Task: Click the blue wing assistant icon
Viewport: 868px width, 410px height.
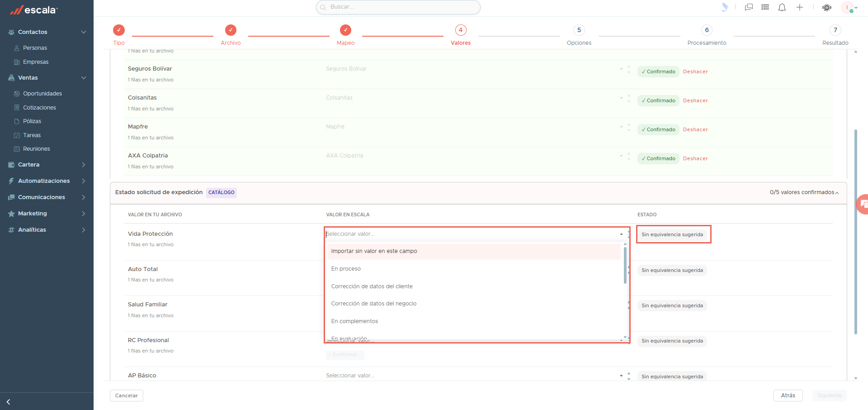Action: [725, 7]
